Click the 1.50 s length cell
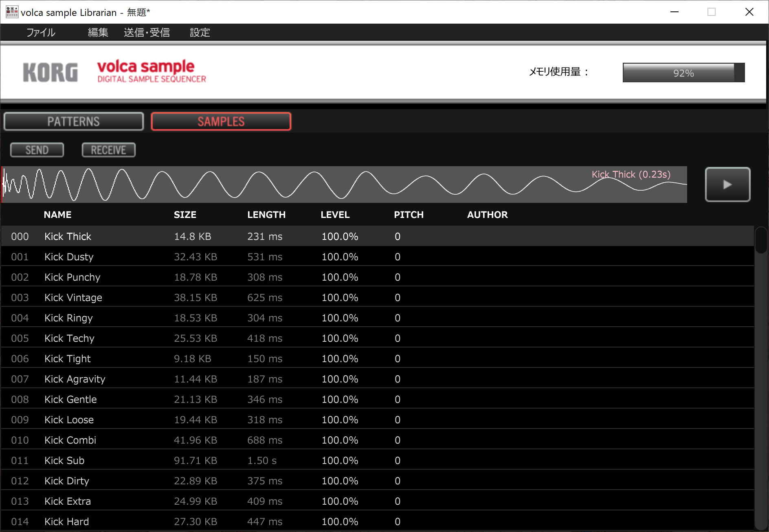769x532 pixels. click(x=262, y=460)
